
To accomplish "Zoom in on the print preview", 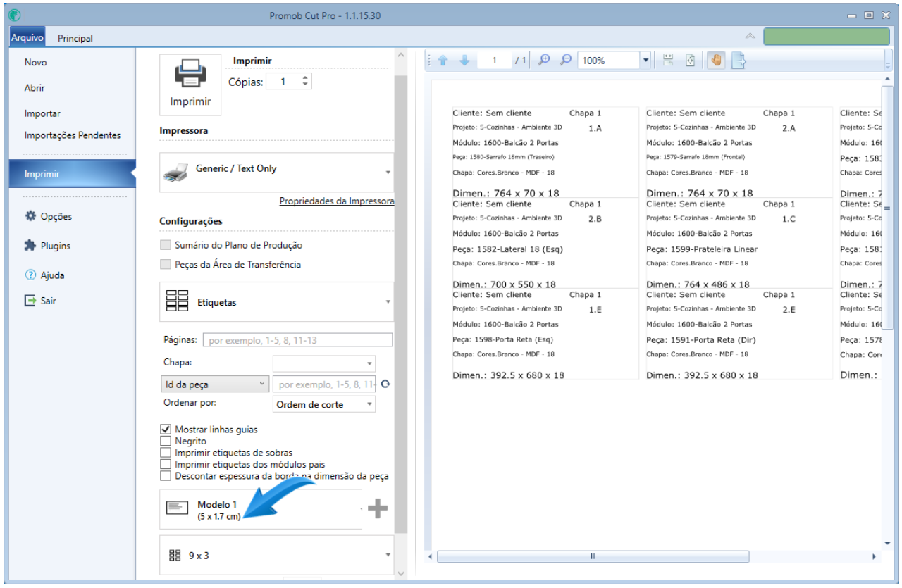I will pyautogui.click(x=543, y=61).
